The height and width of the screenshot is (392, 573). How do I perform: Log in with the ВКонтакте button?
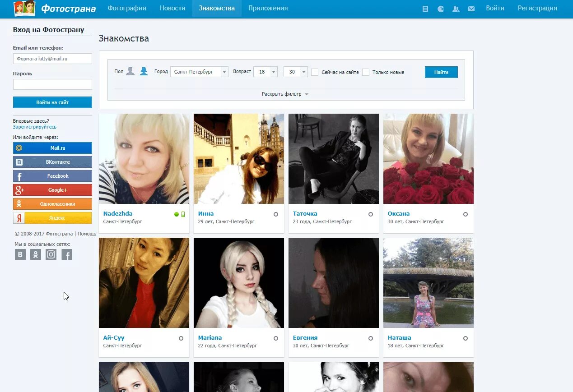(52, 162)
